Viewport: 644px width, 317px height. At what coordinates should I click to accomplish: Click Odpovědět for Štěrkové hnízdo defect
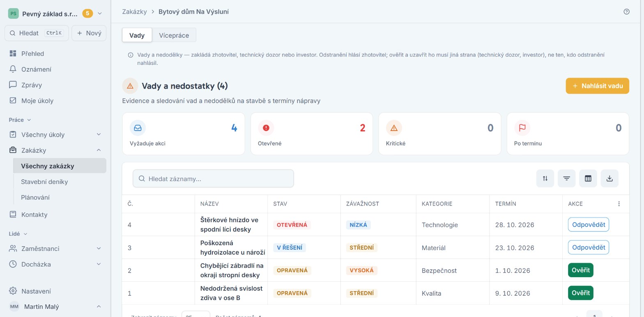(589, 224)
